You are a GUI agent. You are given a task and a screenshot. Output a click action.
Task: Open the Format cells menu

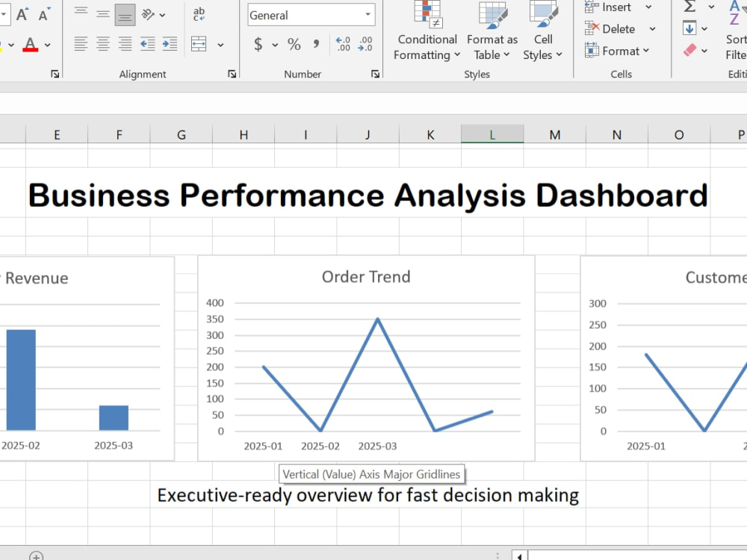(x=618, y=51)
